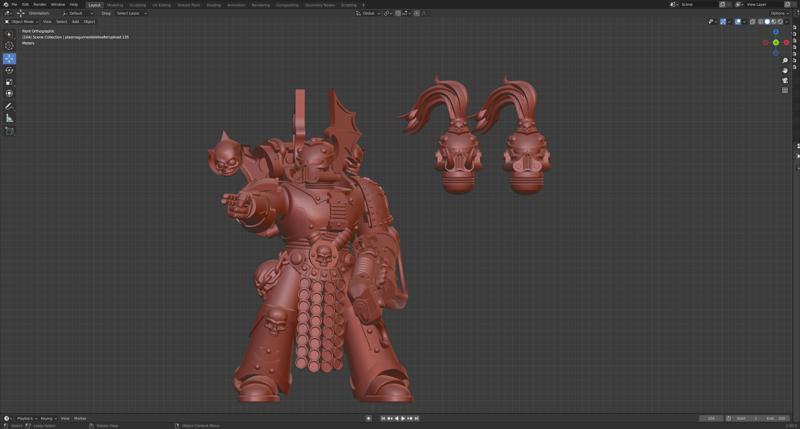Open the viewport View menu

coord(47,21)
